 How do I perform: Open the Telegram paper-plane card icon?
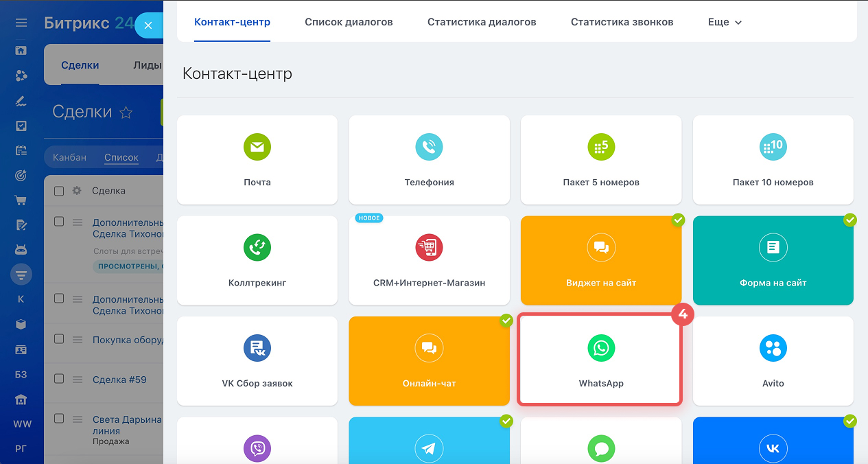coord(430,449)
